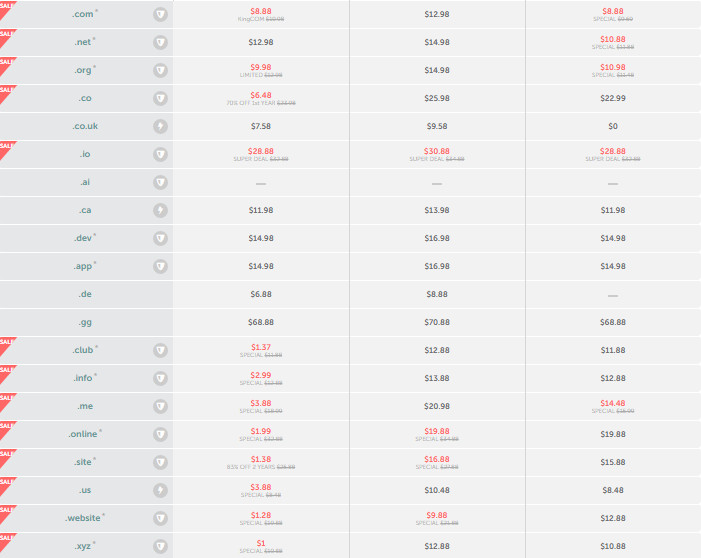Click the $16.88 special price for .site

437,459
